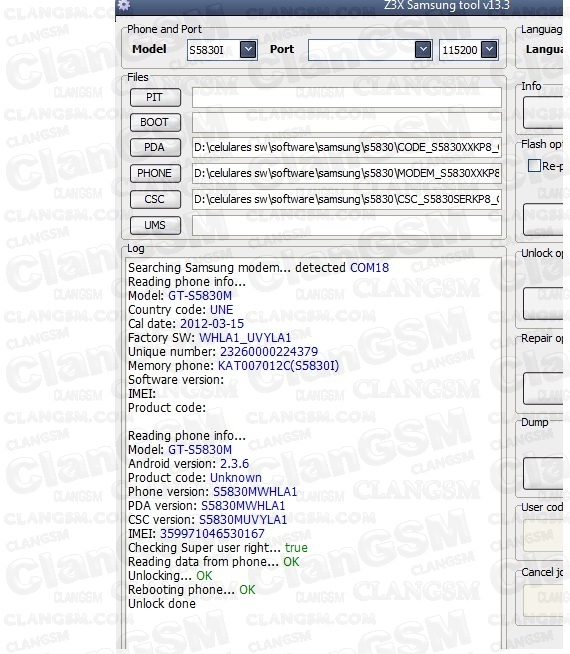
Task: Click the CSC file button
Action: coord(155,199)
